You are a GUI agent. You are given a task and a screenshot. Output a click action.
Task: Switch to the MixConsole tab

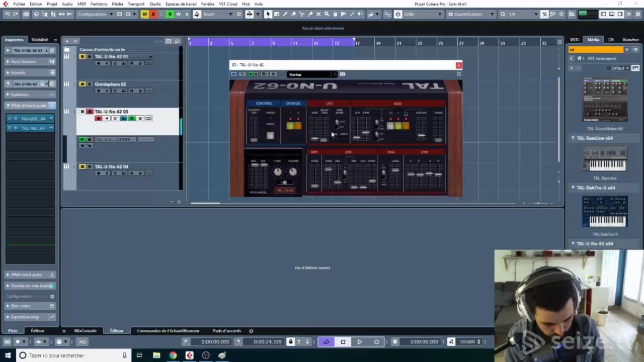click(x=85, y=331)
